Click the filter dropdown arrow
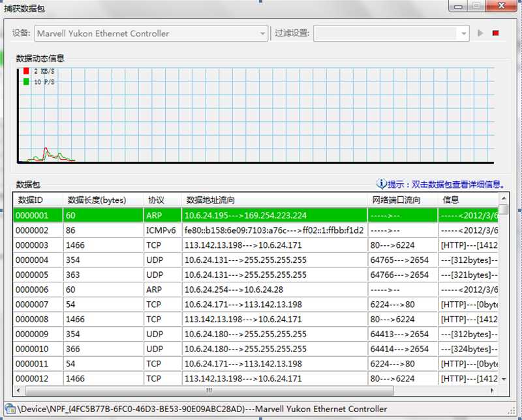This screenshot has width=522, height=420. (x=464, y=34)
